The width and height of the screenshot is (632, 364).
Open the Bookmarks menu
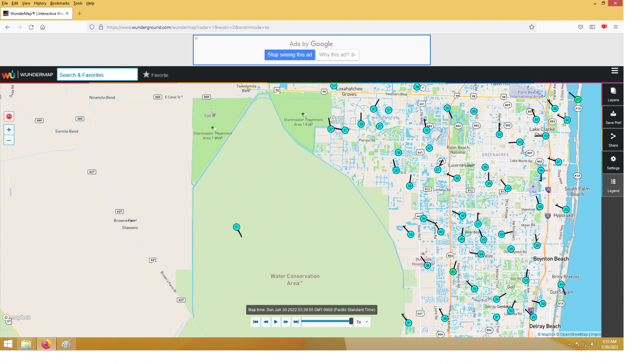click(60, 3)
